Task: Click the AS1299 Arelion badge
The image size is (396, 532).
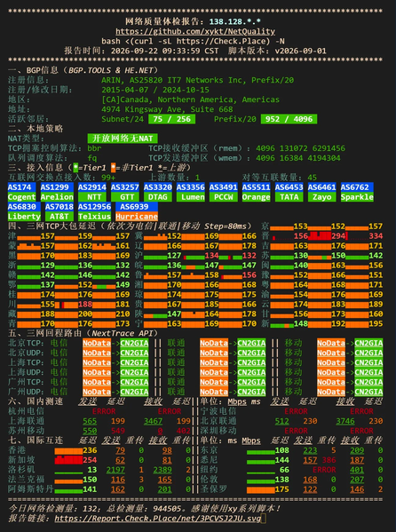Action: (x=57, y=193)
